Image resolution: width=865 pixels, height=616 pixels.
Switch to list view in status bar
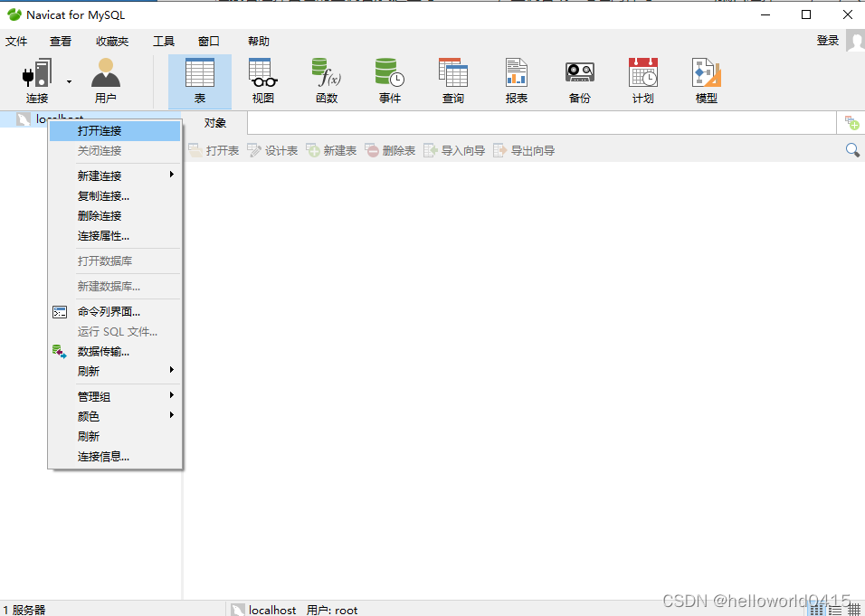click(835, 610)
